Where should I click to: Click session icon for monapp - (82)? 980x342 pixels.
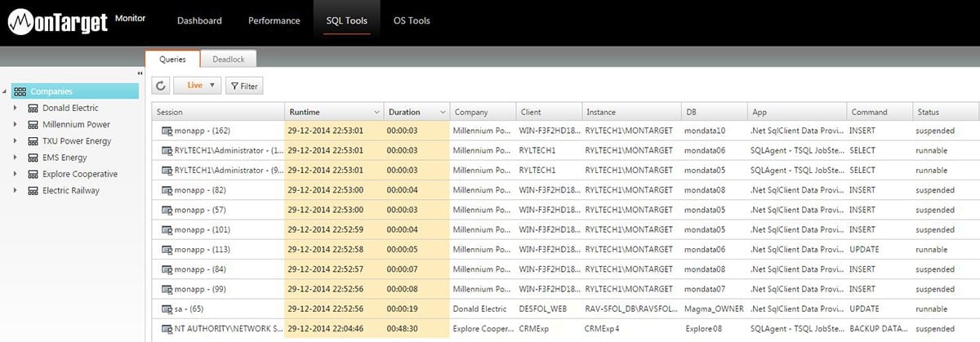pos(167,190)
